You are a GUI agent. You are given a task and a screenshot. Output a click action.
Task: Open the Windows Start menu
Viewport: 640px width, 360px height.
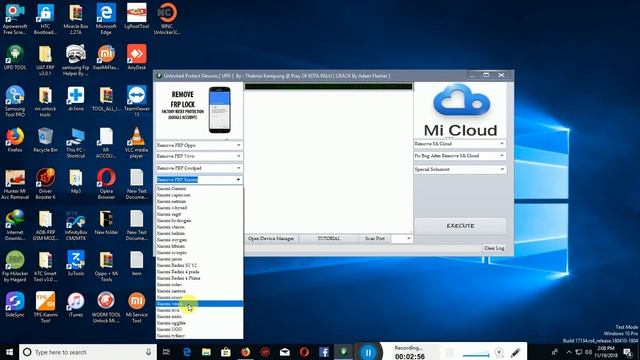9,352
